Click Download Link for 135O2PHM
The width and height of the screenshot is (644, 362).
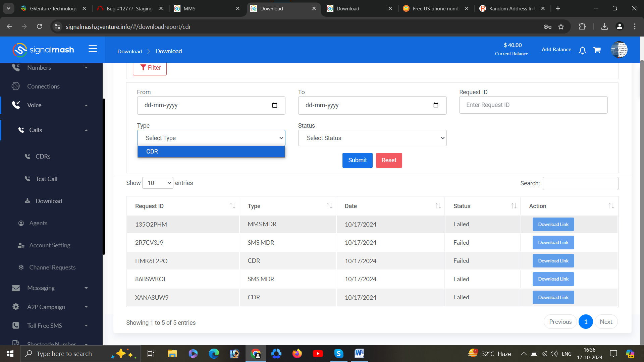(x=553, y=224)
